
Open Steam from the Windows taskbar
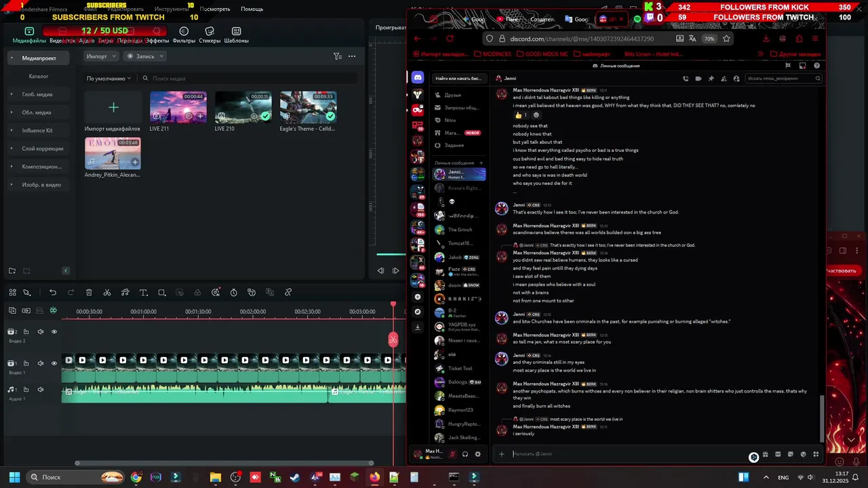point(295,477)
